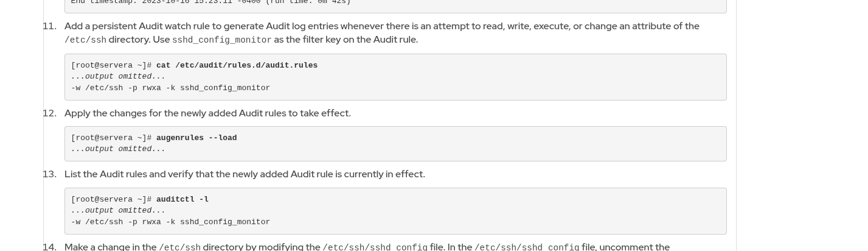Click first /etc/ssh/sshd_config path in step 14
The image size is (868, 251).
375,247
